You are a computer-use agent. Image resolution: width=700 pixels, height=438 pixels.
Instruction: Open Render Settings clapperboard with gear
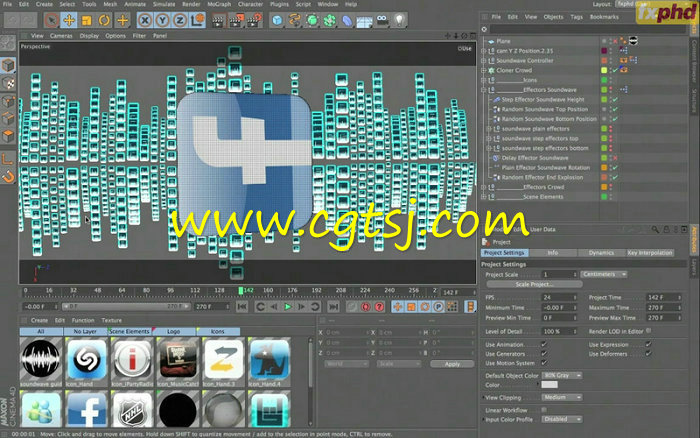pos(254,21)
